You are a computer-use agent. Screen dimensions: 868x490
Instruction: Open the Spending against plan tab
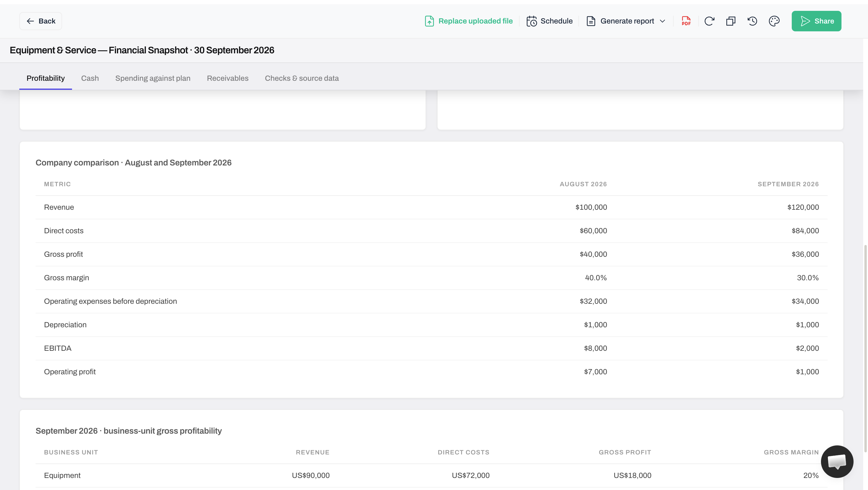[153, 78]
